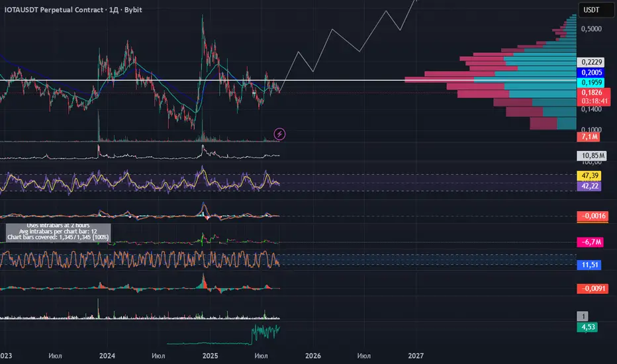Click the 03:18:41 countdown timer label
Screen dimensions: 617x364
tap(593, 101)
